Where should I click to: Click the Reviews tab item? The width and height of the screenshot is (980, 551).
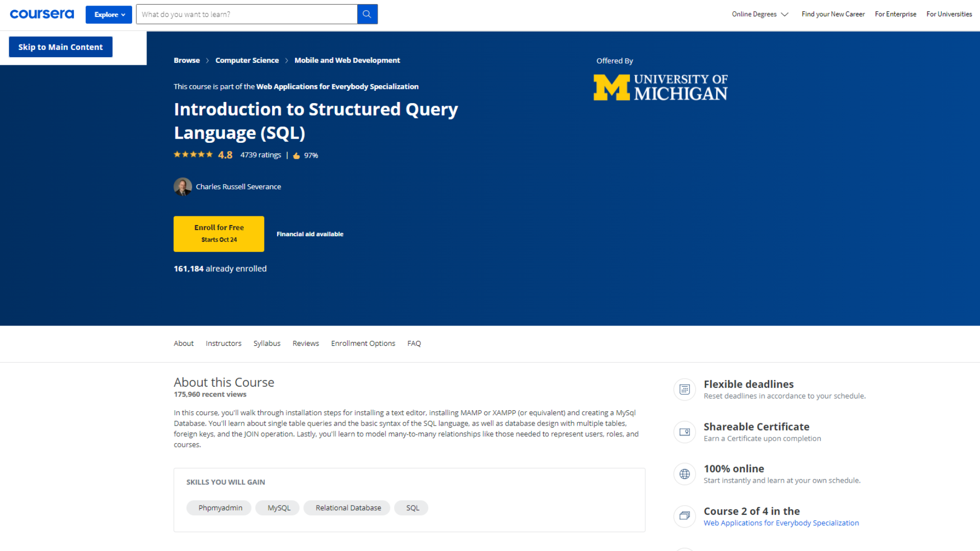[306, 343]
